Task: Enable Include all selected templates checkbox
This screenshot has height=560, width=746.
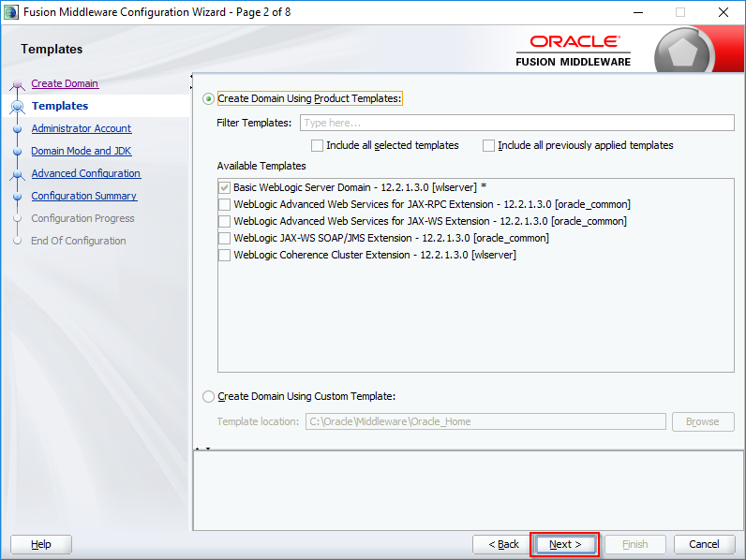Action: 317,145
